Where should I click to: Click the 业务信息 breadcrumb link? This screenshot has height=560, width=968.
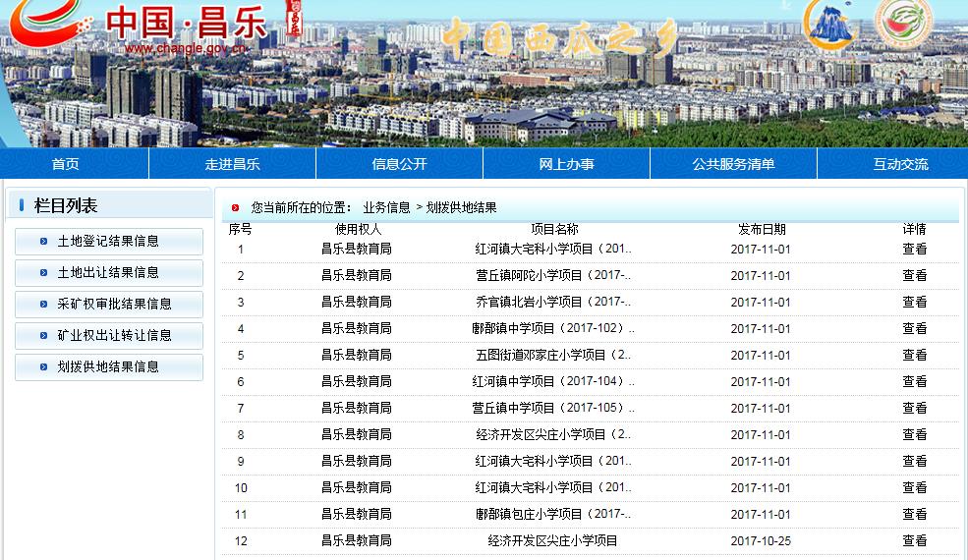point(386,208)
